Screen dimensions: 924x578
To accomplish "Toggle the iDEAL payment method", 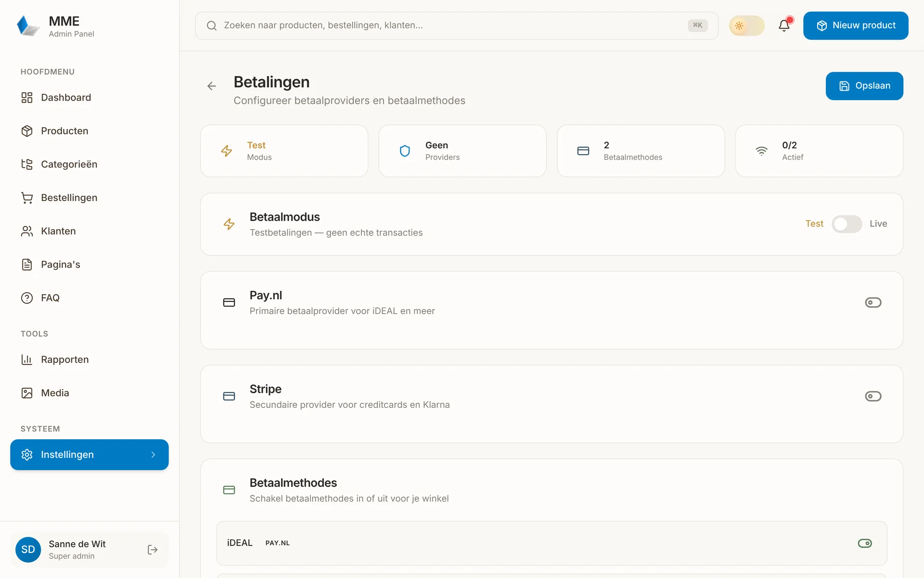I will tap(865, 543).
